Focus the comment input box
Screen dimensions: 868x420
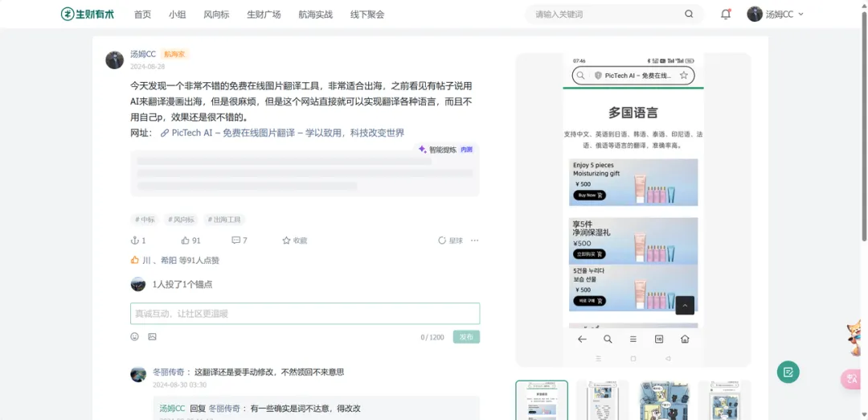[305, 314]
